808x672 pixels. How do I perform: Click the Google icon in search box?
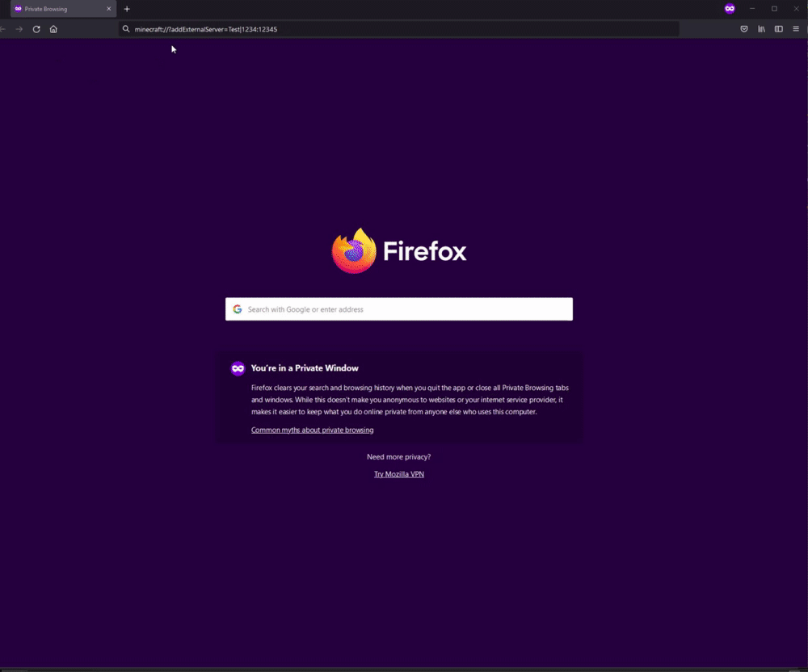click(237, 309)
